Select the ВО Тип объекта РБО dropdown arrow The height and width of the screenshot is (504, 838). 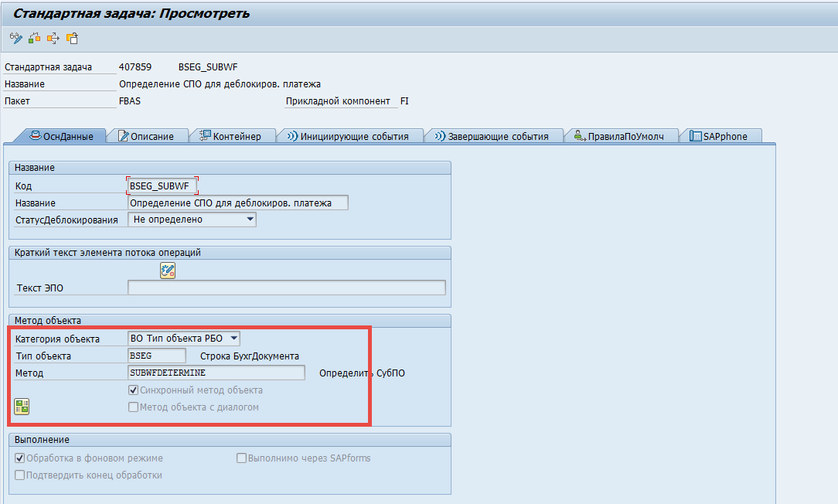(233, 338)
